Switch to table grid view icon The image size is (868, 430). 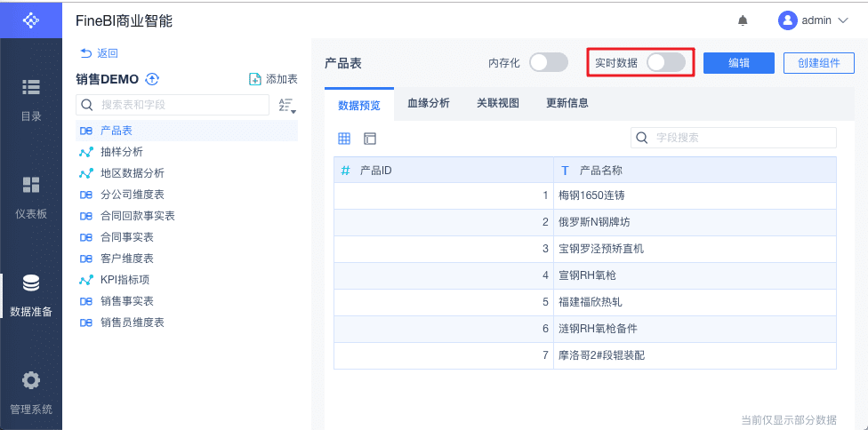pos(344,139)
